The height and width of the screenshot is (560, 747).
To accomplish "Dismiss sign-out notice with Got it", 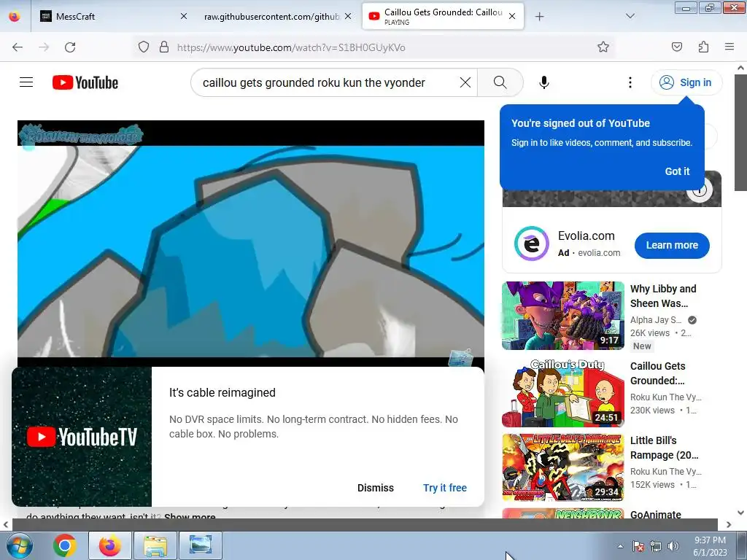I will pos(677,171).
